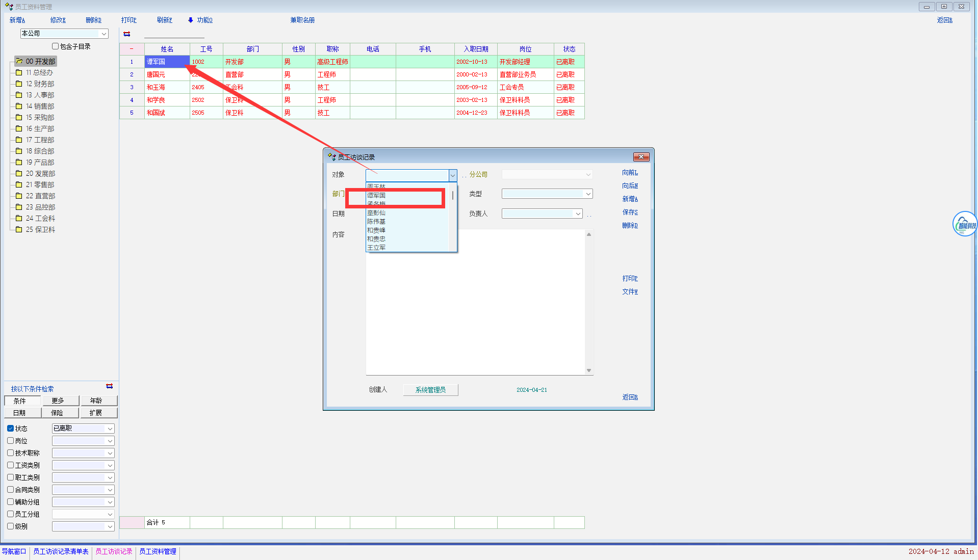Click the swap arrows icon above the table
Viewport: 978px width, 560px height.
tap(127, 34)
